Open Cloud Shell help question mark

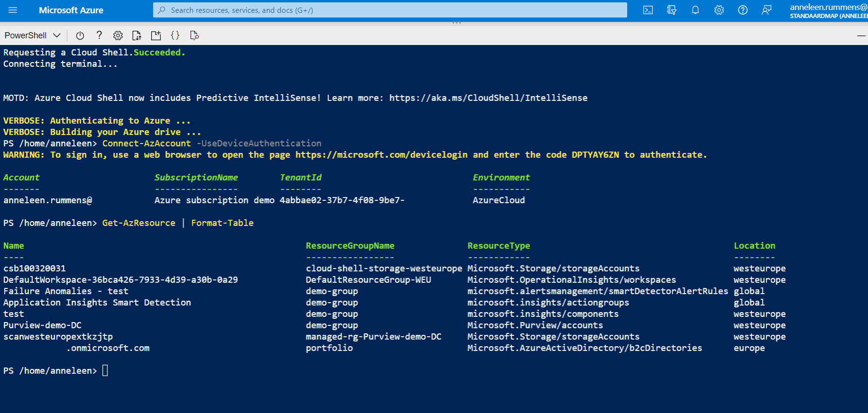[99, 35]
